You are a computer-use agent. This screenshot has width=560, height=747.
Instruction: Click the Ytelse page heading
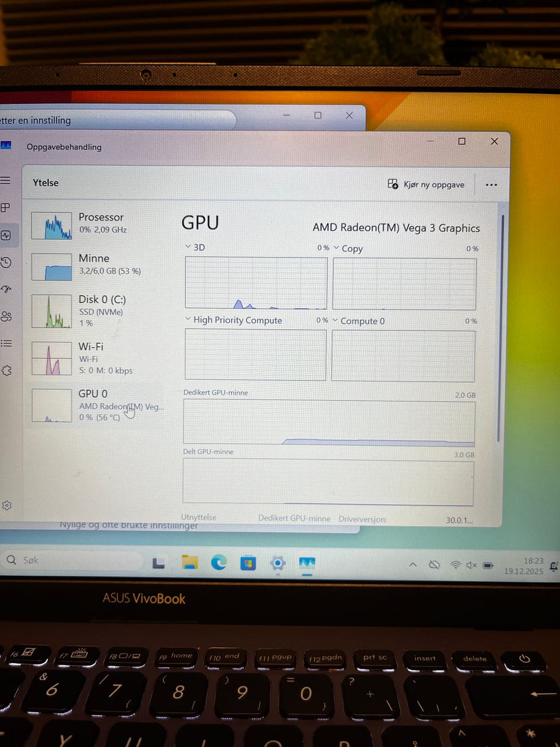(45, 183)
